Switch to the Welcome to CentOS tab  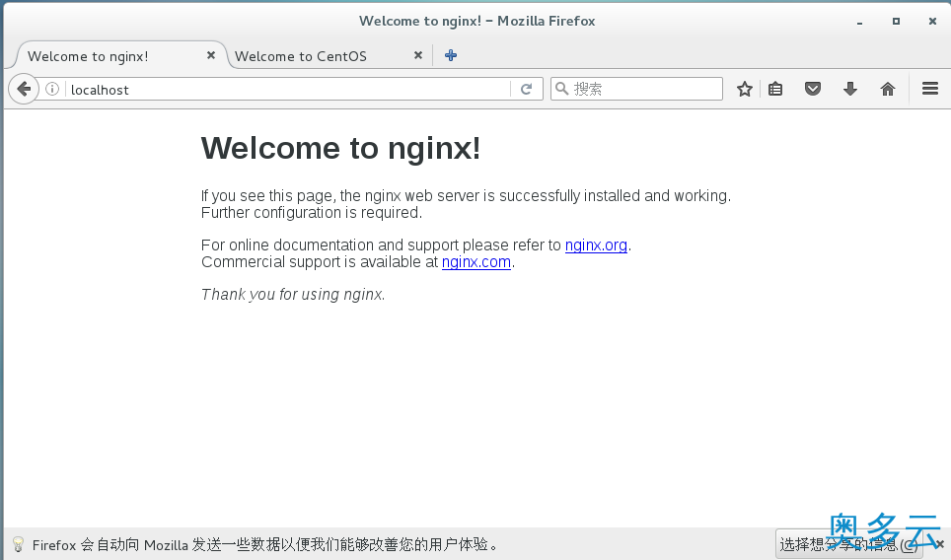(x=300, y=56)
